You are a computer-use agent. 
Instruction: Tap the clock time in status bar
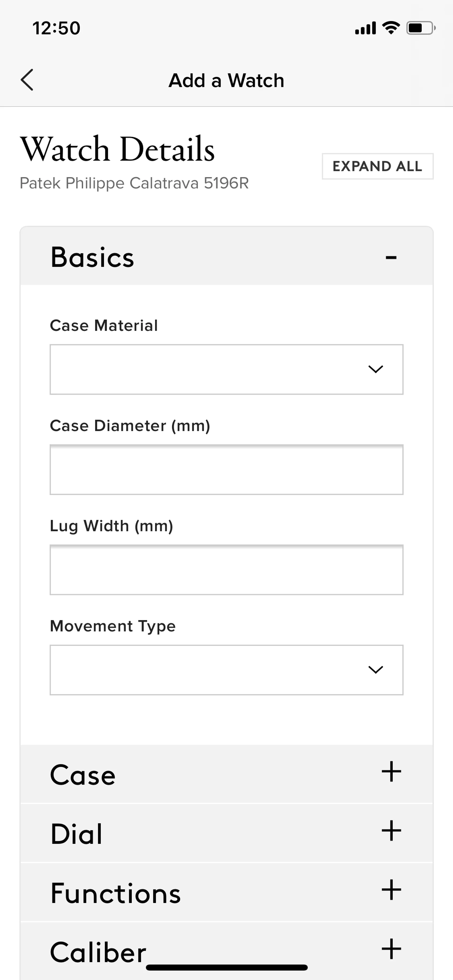[x=56, y=28]
